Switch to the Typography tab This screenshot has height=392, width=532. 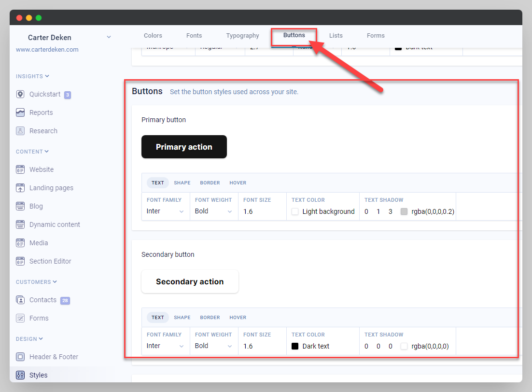tap(242, 36)
